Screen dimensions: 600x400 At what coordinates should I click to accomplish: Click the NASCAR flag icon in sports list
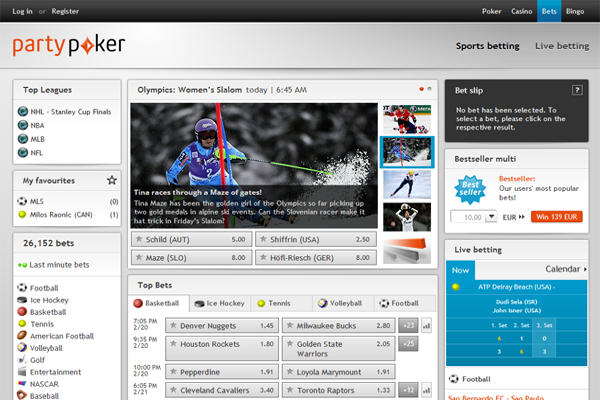(22, 384)
